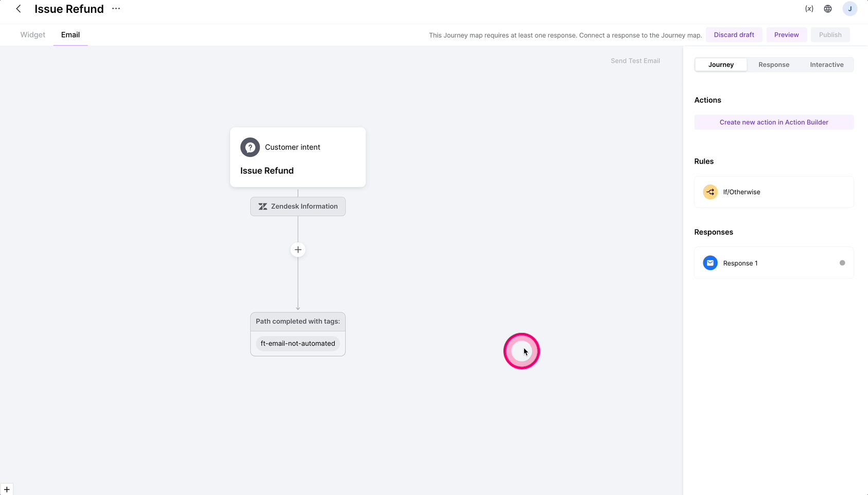Select the blue Response 1 email icon
This screenshot has height=495, width=868.
(710, 263)
